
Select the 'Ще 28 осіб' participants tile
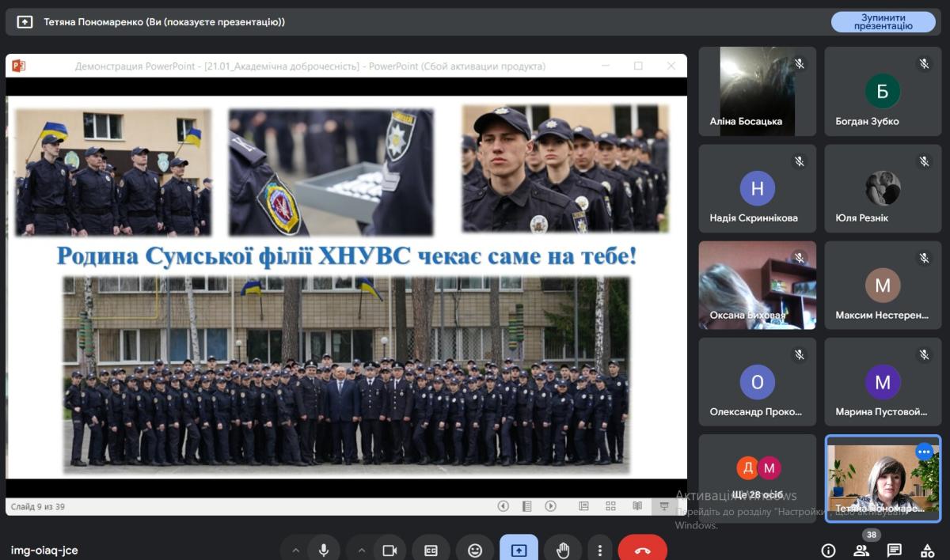click(757, 478)
